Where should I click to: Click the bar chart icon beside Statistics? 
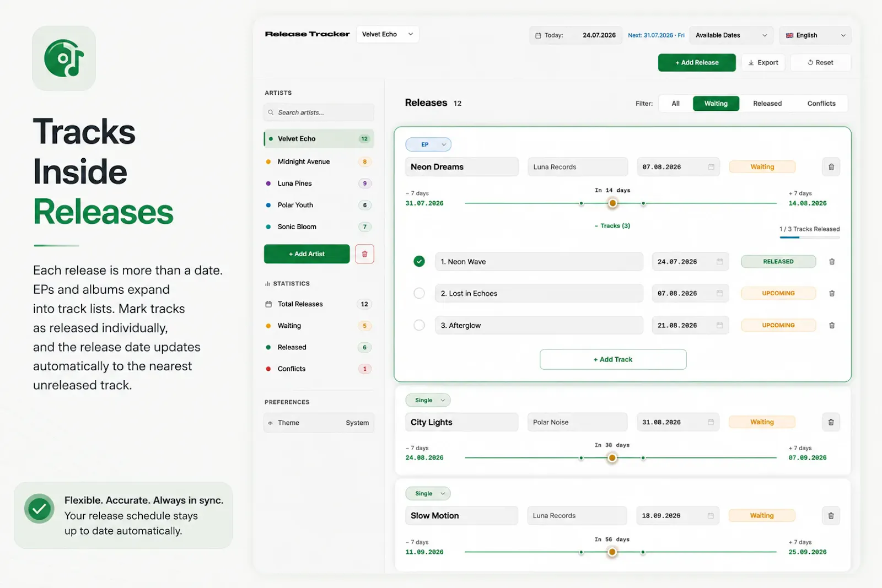click(267, 284)
